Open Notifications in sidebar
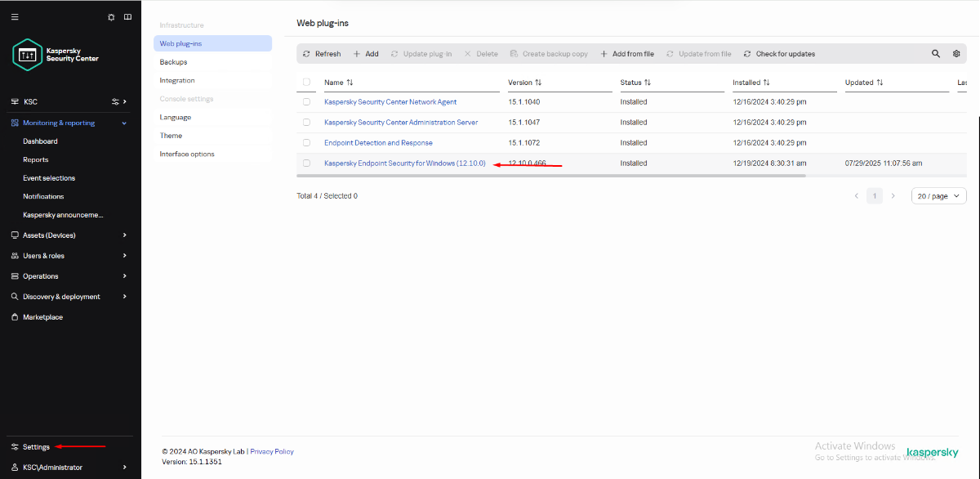Image resolution: width=980 pixels, height=479 pixels. pos(43,197)
